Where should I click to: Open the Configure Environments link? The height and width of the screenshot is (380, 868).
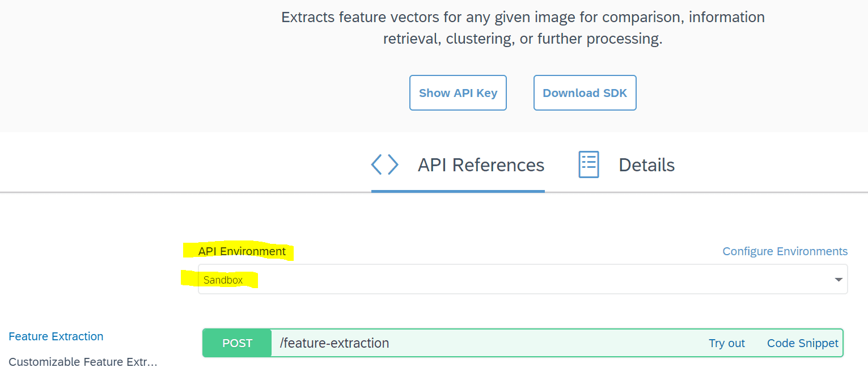(785, 251)
